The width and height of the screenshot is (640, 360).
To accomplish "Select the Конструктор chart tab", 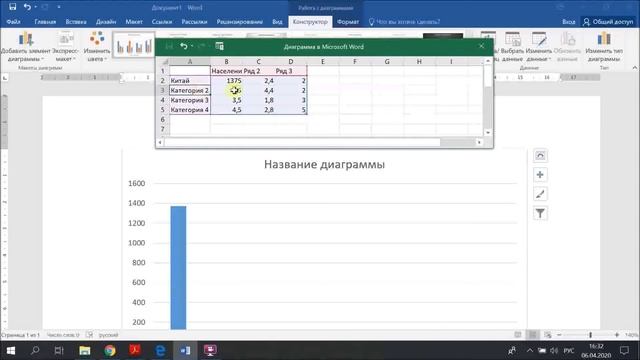I will coord(310,22).
